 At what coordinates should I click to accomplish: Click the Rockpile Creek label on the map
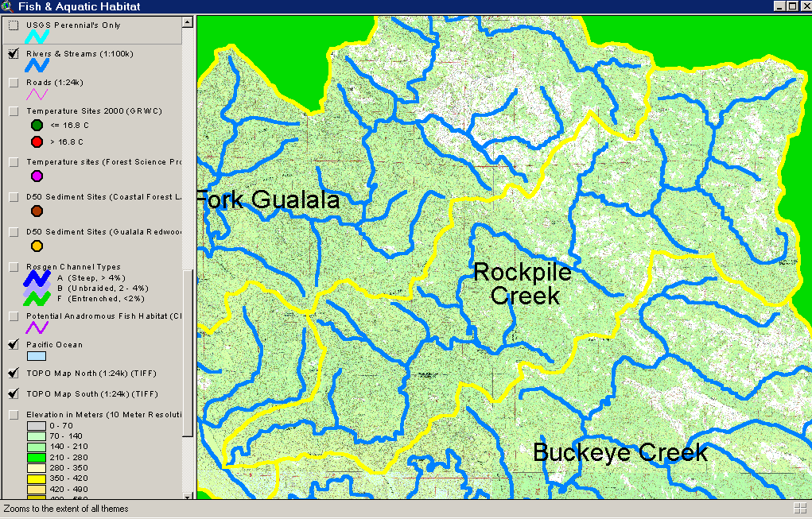point(523,284)
